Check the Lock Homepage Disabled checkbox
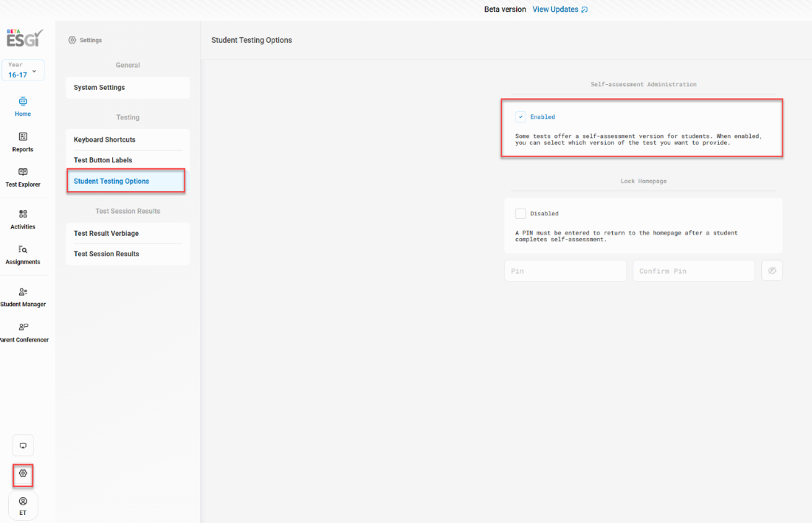 520,214
